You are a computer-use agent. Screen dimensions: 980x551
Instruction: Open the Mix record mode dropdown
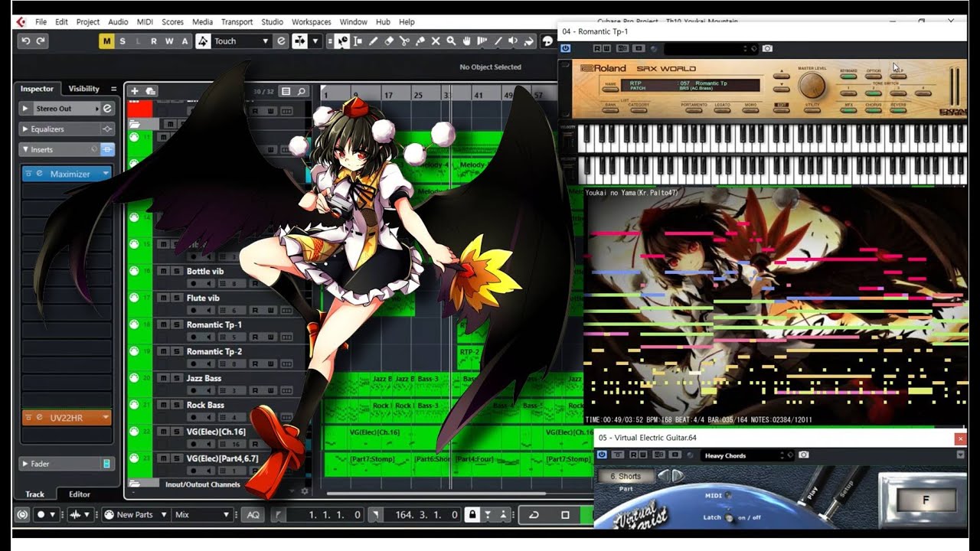pyautogui.click(x=202, y=515)
